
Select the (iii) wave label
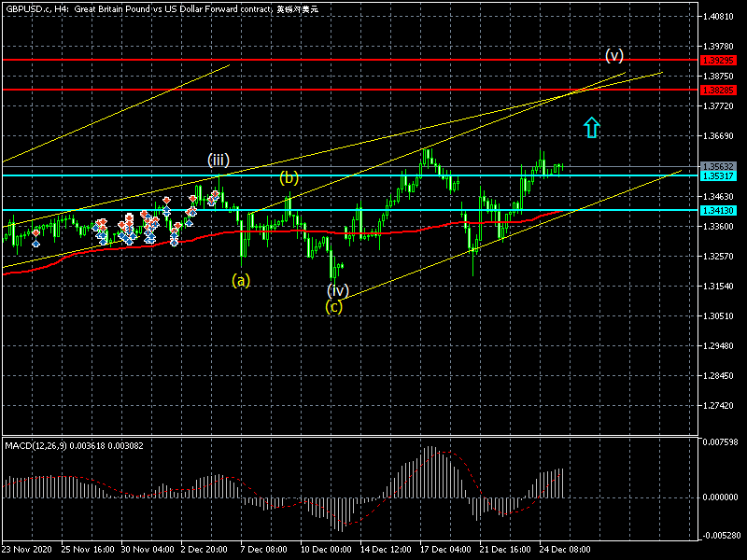pos(218,160)
